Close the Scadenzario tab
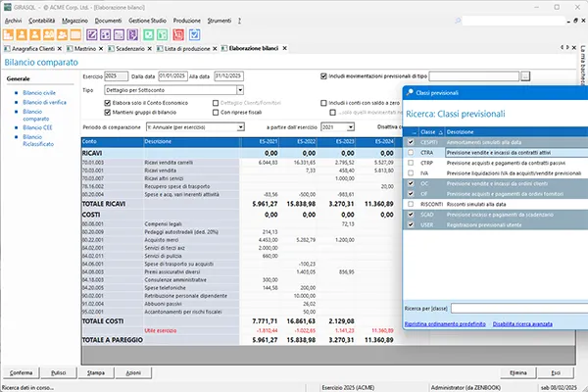 tap(149, 49)
